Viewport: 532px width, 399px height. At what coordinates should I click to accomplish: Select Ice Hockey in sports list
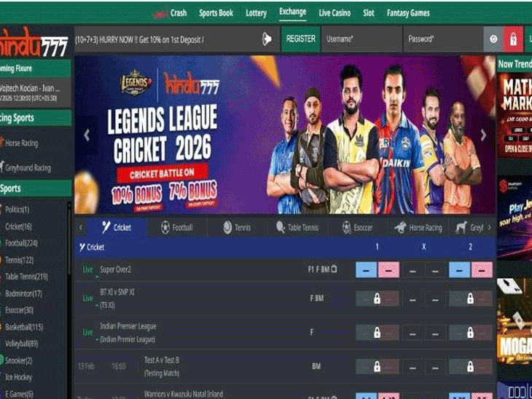click(x=18, y=377)
